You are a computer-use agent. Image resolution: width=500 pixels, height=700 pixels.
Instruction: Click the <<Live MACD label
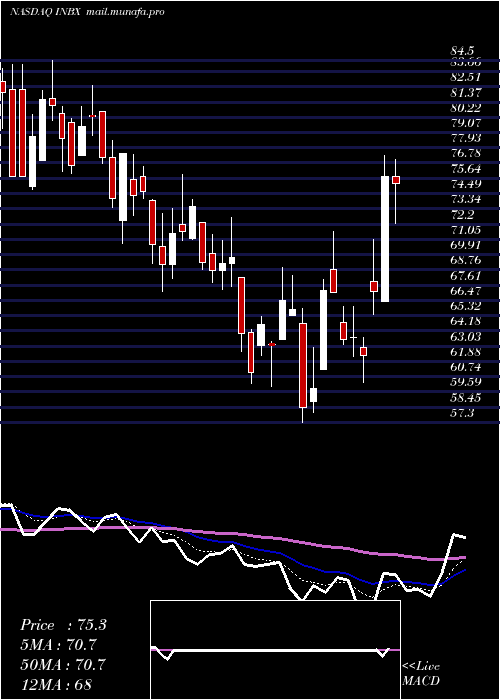point(421,673)
